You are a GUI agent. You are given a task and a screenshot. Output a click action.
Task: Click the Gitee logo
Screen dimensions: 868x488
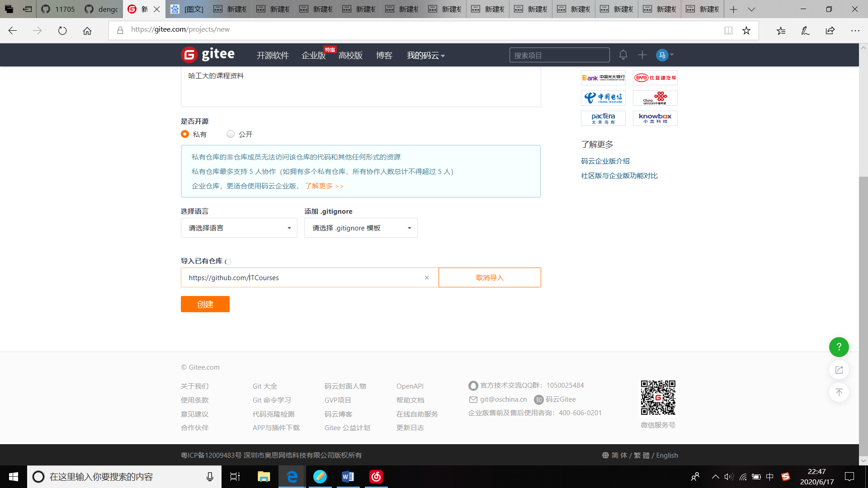coord(208,55)
